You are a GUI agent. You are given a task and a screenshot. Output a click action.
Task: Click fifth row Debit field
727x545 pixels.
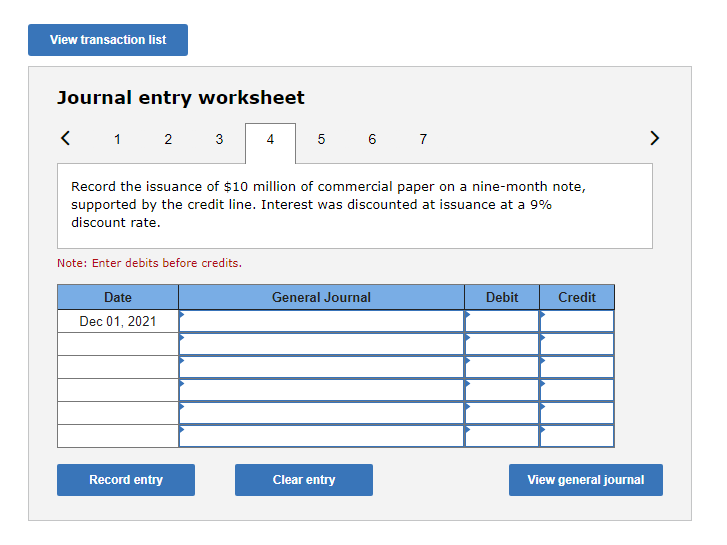tap(502, 413)
